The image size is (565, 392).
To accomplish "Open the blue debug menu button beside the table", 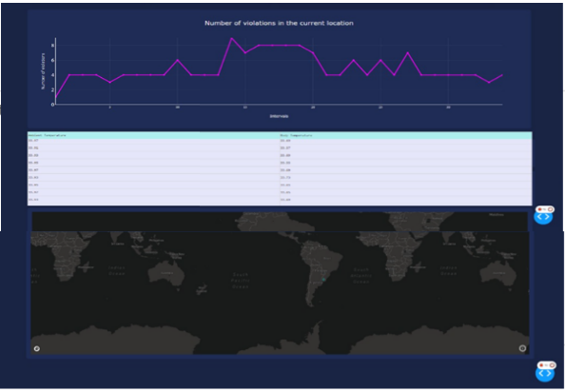I will [543, 217].
